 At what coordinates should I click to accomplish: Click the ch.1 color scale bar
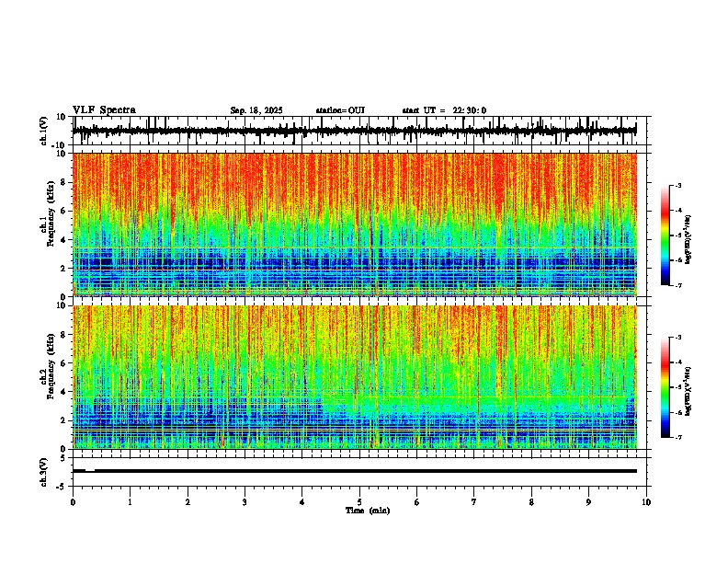pyautogui.click(x=665, y=236)
